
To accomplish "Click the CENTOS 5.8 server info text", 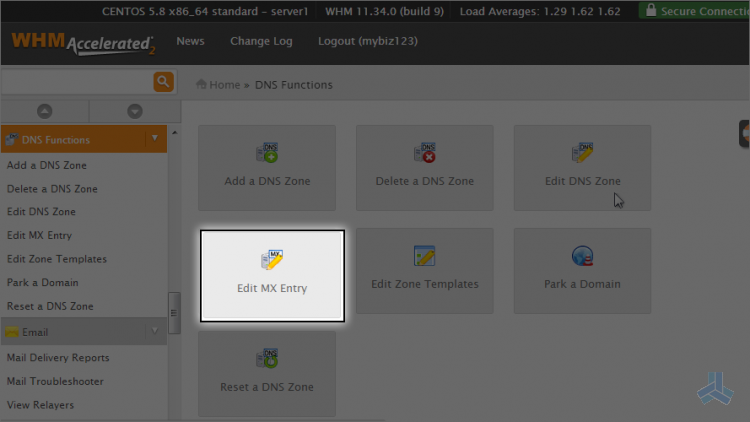I will pos(205,11).
